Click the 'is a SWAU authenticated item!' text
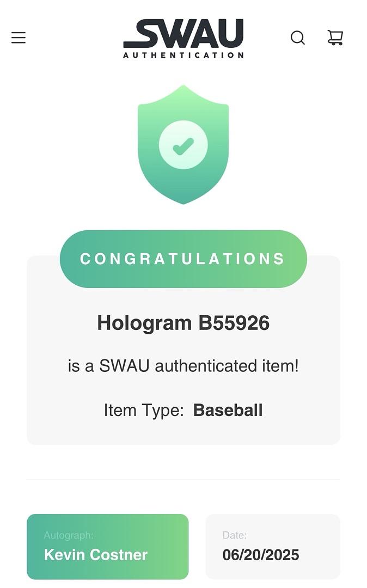 click(x=183, y=366)
